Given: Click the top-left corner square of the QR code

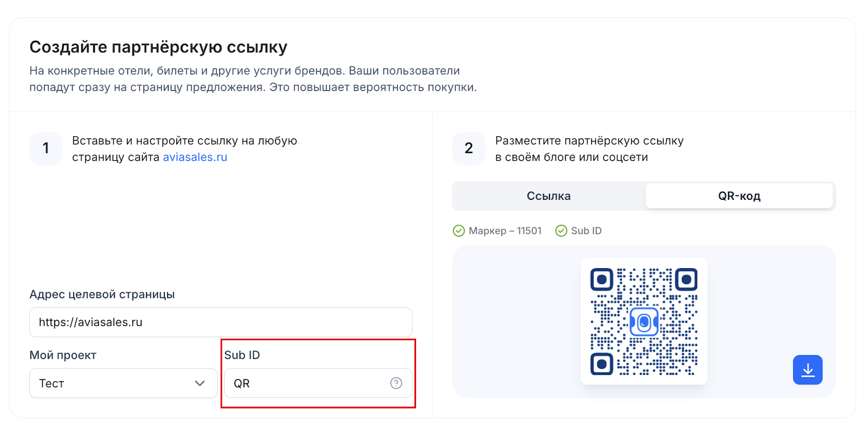Looking at the screenshot, I should coord(602,280).
